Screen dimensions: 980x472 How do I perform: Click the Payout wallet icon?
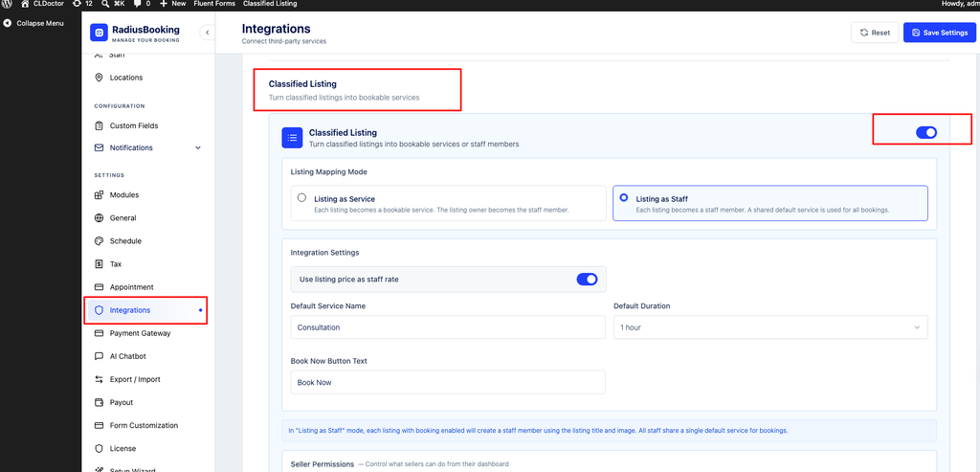point(99,403)
